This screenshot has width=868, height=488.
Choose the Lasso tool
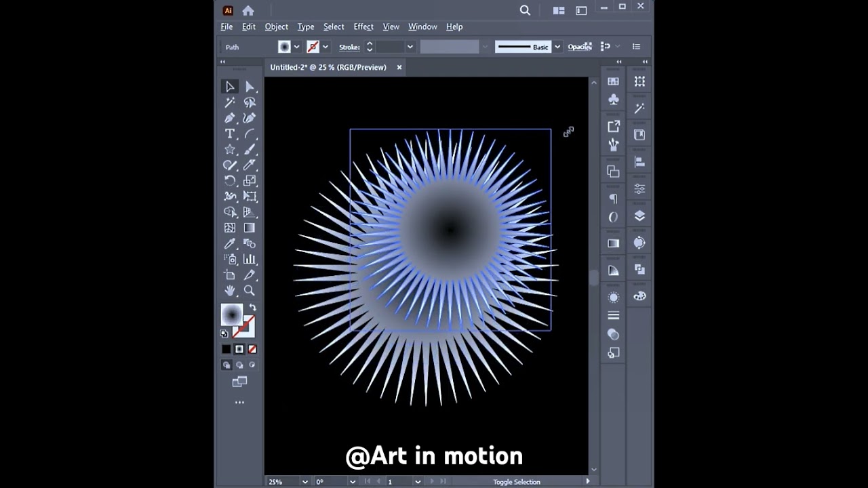coord(250,102)
